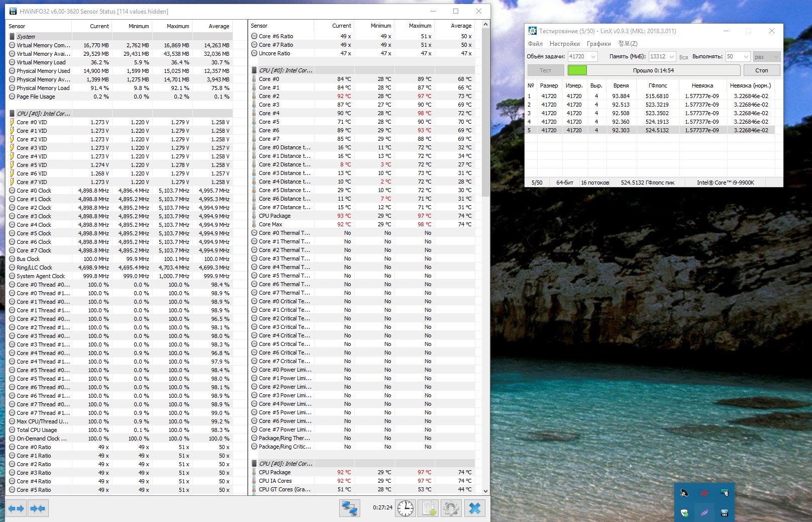This screenshot has height=522, width=812.
Task: Click the sensor list scroll down arrow
Action: (x=485, y=491)
